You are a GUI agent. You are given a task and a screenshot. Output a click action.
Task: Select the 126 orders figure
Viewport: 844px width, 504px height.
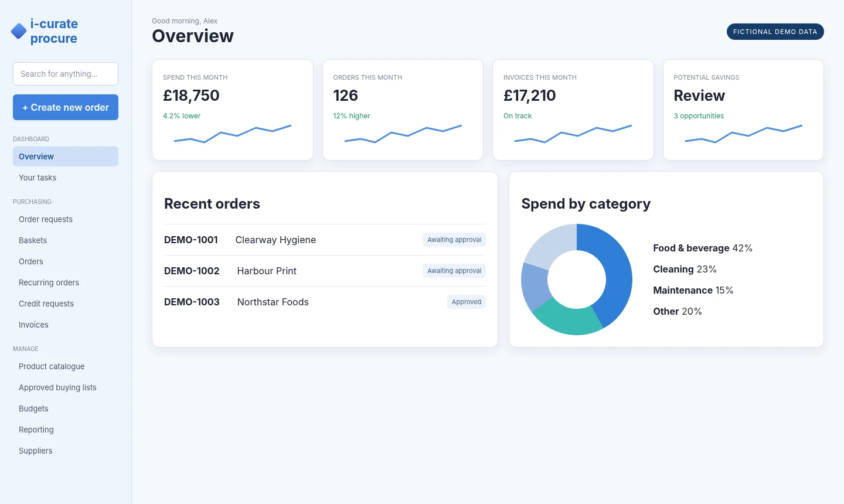coord(346,96)
